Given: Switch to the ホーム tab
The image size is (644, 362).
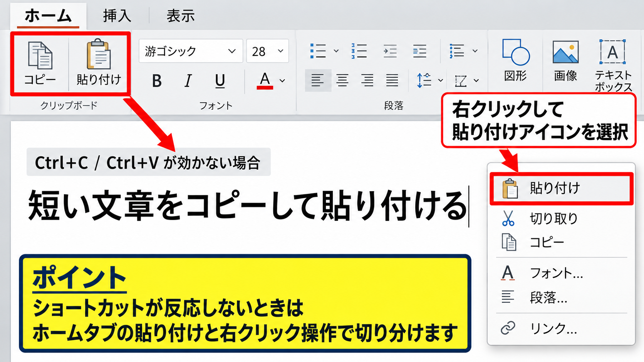Looking at the screenshot, I should click(48, 16).
